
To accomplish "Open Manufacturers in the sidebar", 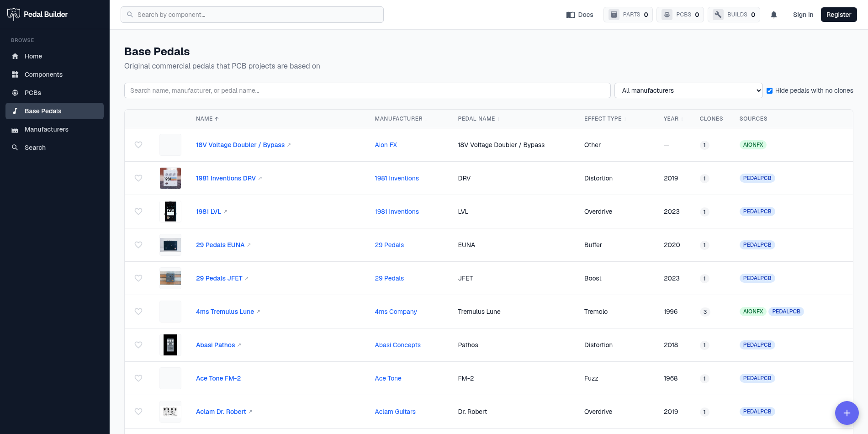I will point(54,129).
